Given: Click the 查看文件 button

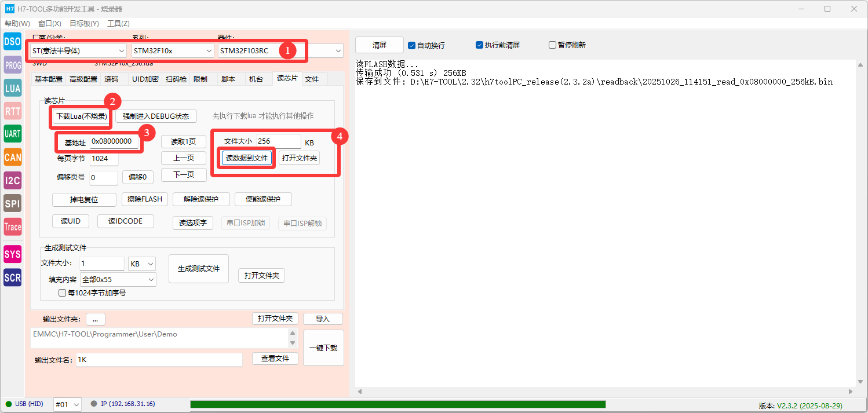Looking at the screenshot, I should point(275,359).
